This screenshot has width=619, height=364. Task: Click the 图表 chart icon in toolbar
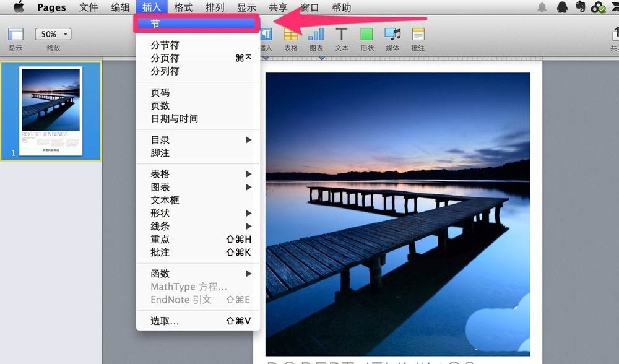[316, 35]
